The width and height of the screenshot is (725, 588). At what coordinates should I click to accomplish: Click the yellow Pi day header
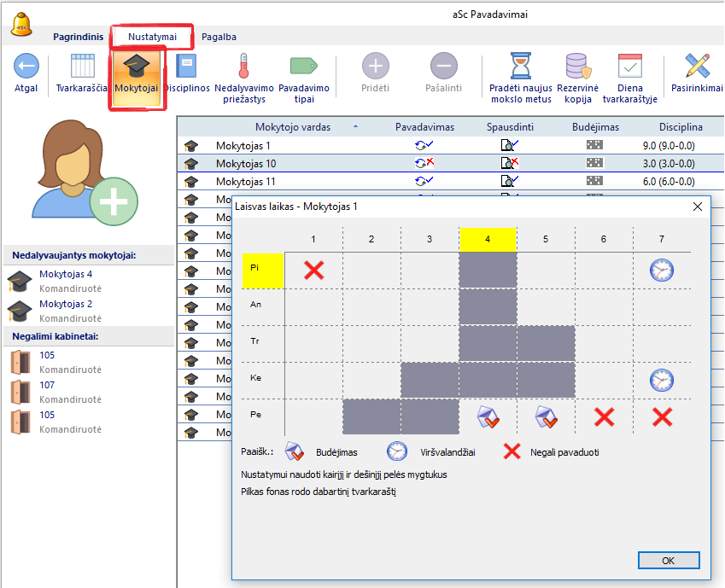263,271
